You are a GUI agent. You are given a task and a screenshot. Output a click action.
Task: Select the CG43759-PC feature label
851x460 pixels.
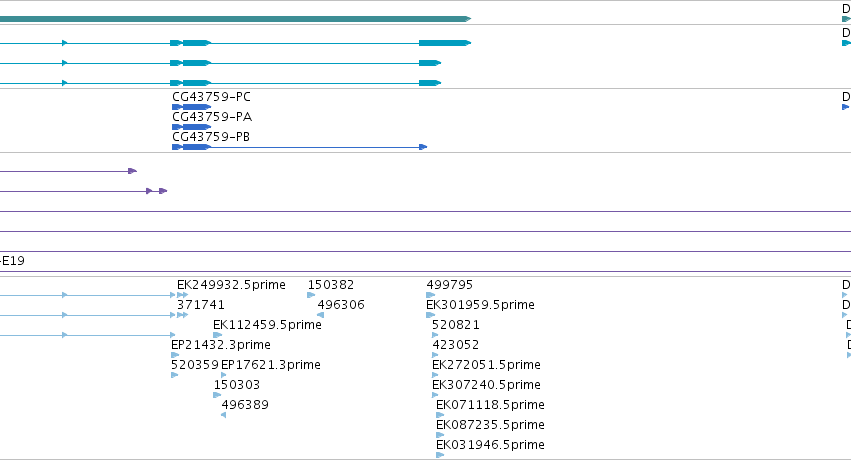tap(211, 97)
